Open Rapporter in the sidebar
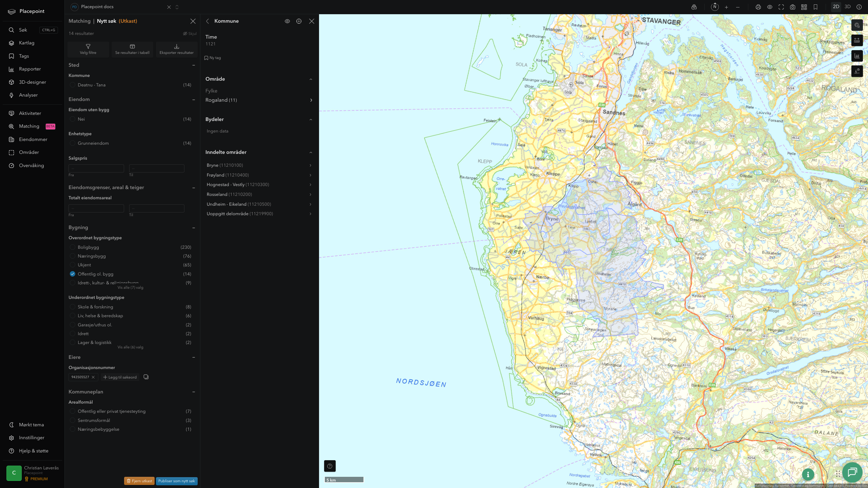Screen dimensions: 868x488 click(30, 69)
